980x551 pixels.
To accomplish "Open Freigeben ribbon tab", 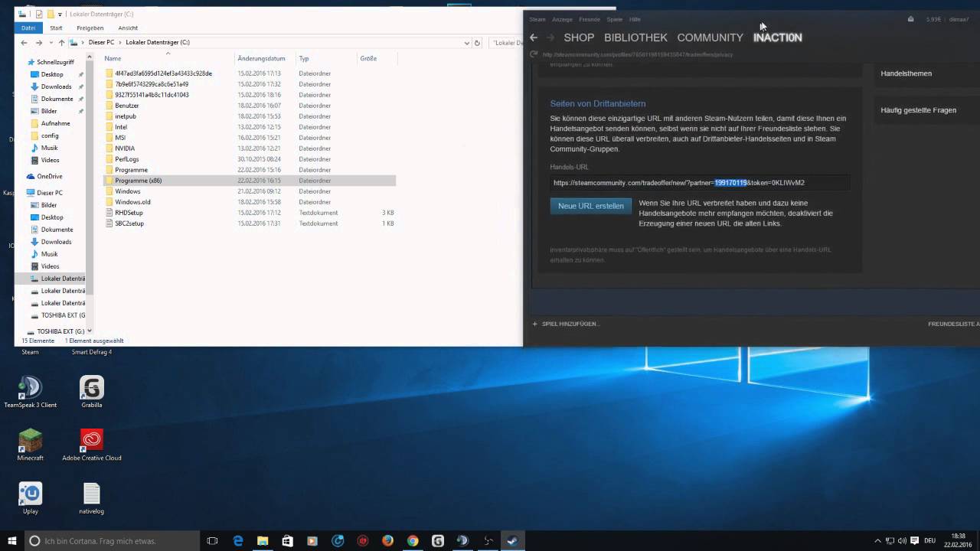I will point(90,28).
